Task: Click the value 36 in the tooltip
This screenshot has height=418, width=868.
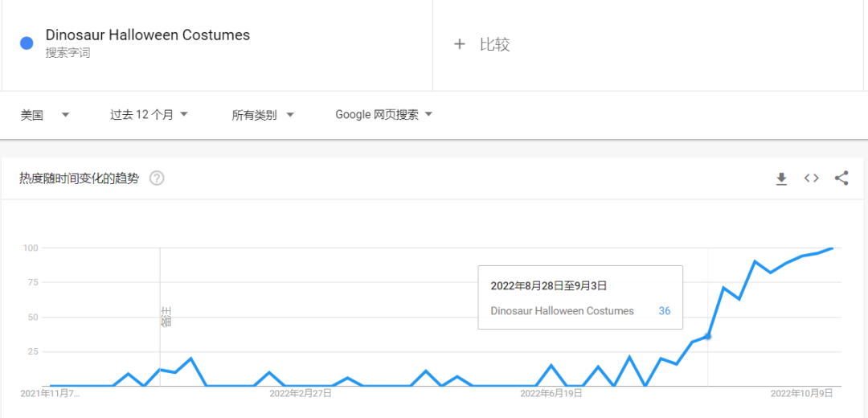Action: 664,311
